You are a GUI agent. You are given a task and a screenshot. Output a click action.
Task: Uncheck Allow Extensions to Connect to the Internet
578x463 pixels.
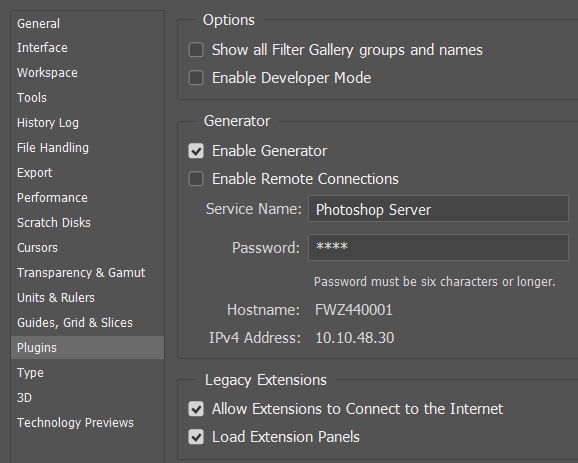pyautogui.click(x=196, y=409)
